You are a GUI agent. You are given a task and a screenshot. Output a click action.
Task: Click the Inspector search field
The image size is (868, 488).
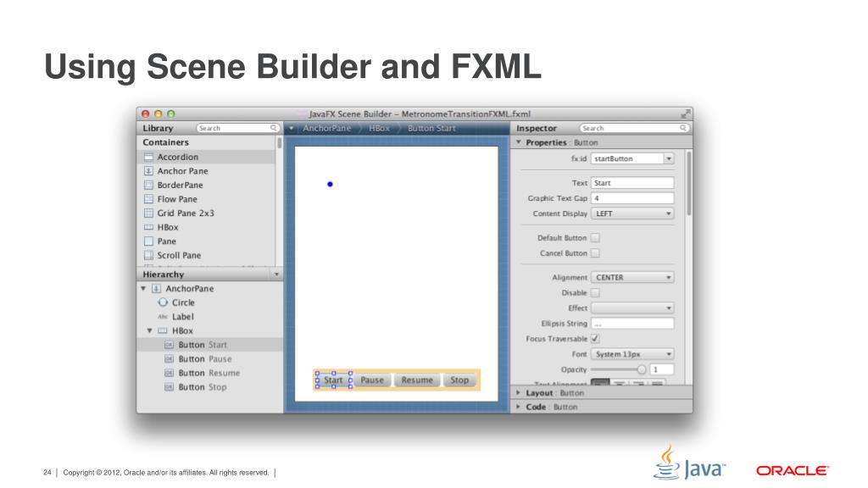[x=634, y=128]
